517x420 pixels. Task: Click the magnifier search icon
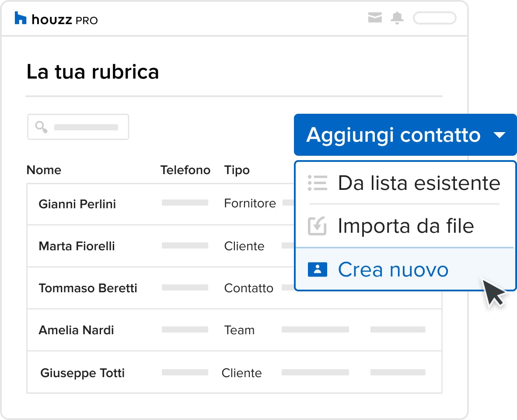[41, 127]
